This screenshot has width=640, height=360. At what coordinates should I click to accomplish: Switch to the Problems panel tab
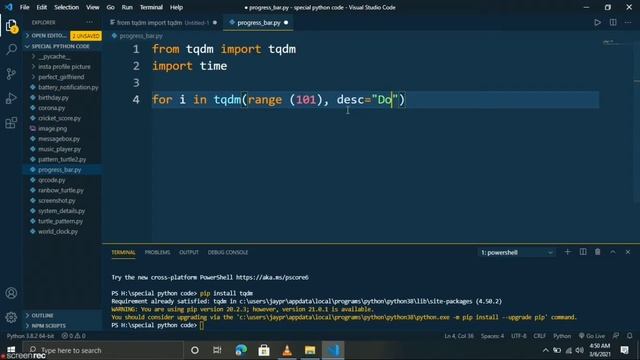(x=157, y=252)
